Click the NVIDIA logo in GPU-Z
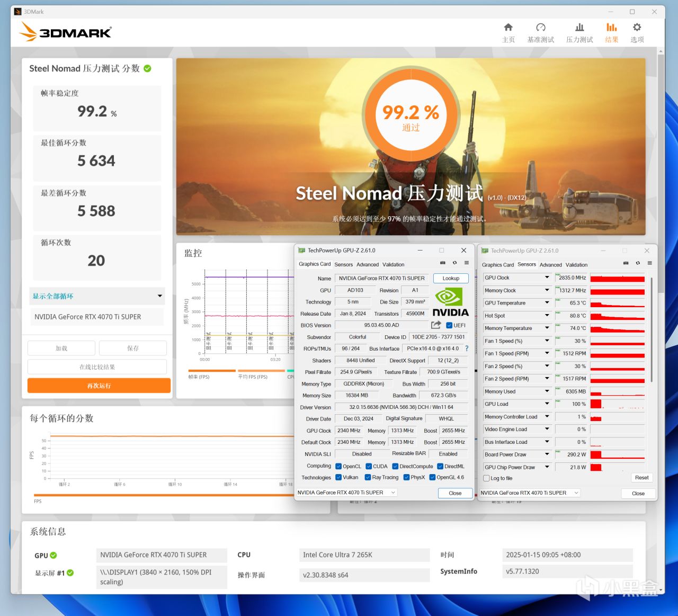 pos(451,302)
